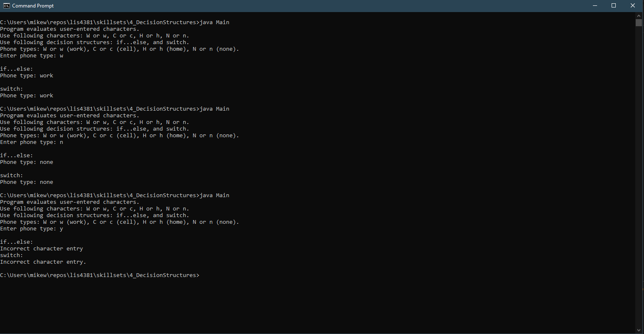644x334 pixels.
Task: Click "switch:" label just above "Incorrect character entry."
Action: pyautogui.click(x=12, y=255)
